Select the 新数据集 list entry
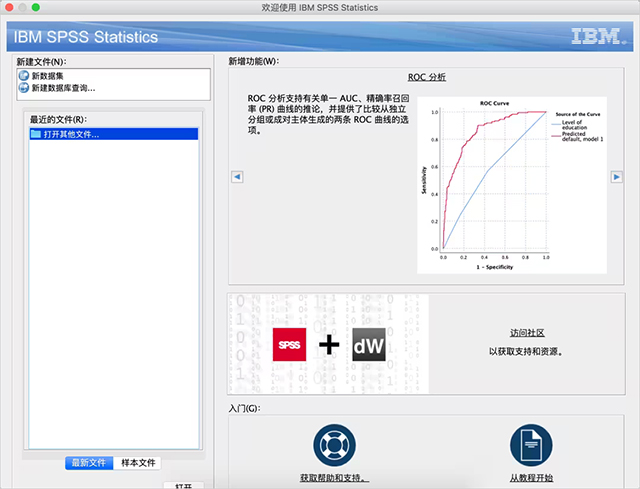This screenshot has width=640, height=489. [x=114, y=76]
